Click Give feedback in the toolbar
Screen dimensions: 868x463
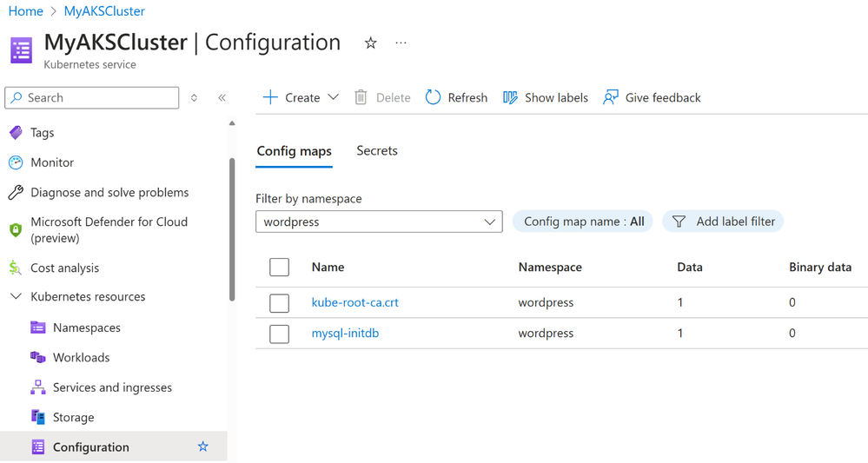point(652,97)
